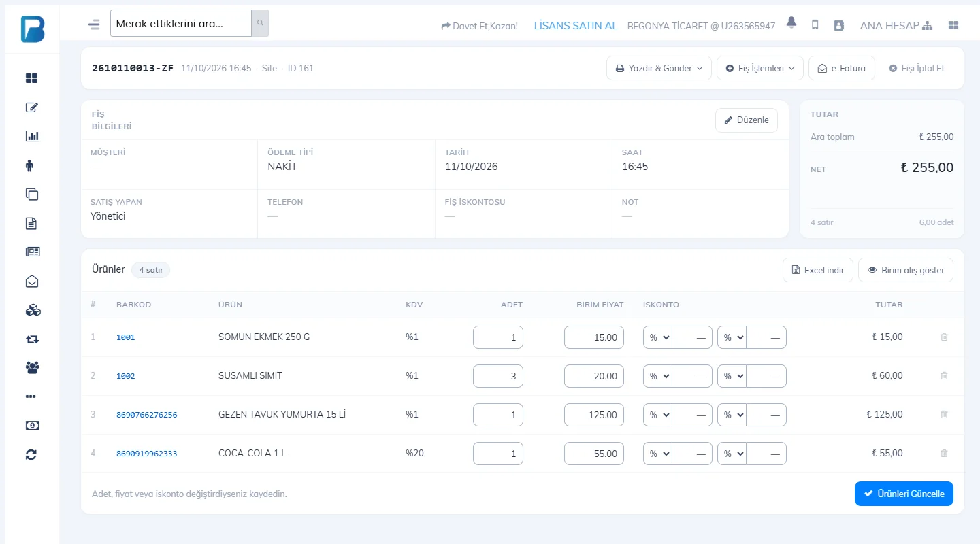980x544 pixels.
Task: Click the Düzenle button
Action: 747,120
